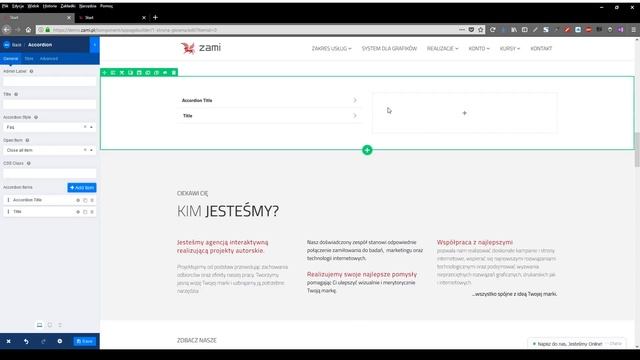Image resolution: width=640 pixels, height=360 pixels.
Task: Switch to the Style tab
Action: click(29, 59)
